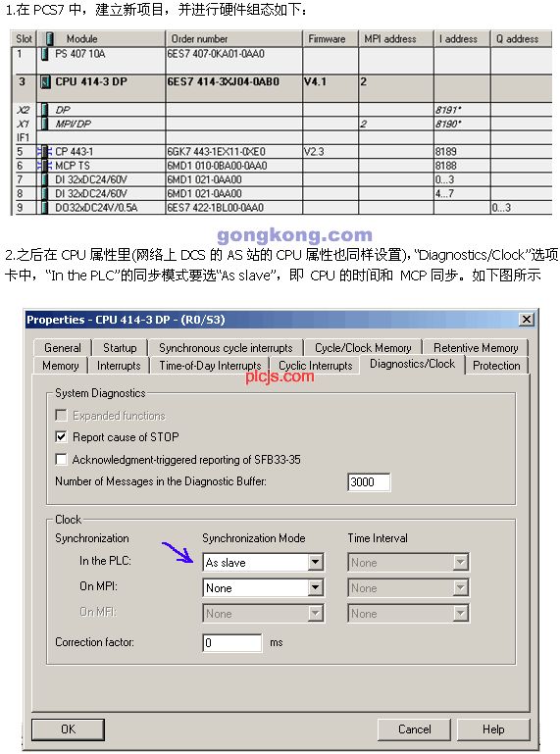
Task: Click the firmware value V4.1
Action: [x=315, y=82]
